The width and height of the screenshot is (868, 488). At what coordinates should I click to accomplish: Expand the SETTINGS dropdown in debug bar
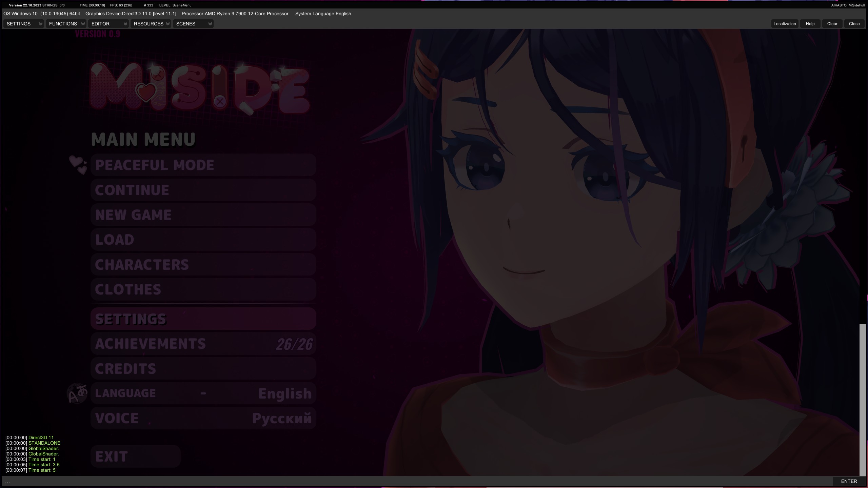(x=23, y=24)
